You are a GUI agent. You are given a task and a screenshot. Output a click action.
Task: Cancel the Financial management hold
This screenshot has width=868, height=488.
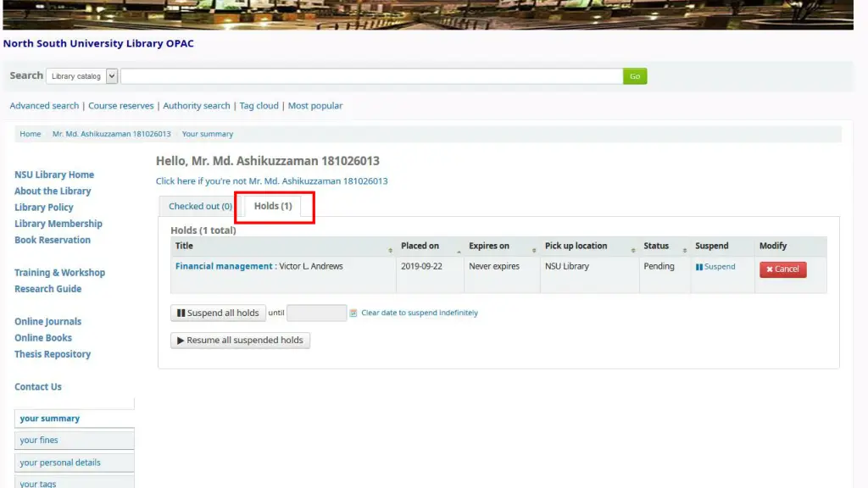(x=782, y=269)
